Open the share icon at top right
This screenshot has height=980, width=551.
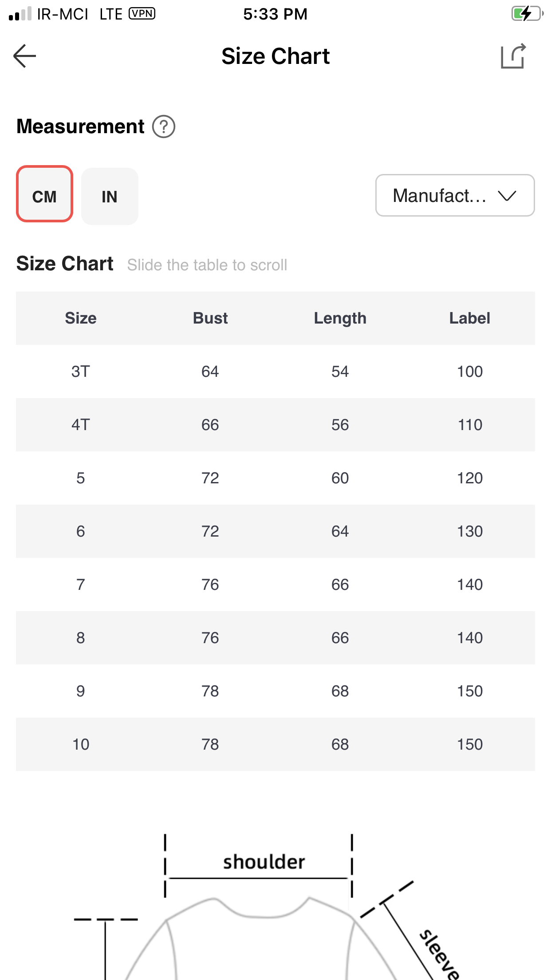point(513,56)
